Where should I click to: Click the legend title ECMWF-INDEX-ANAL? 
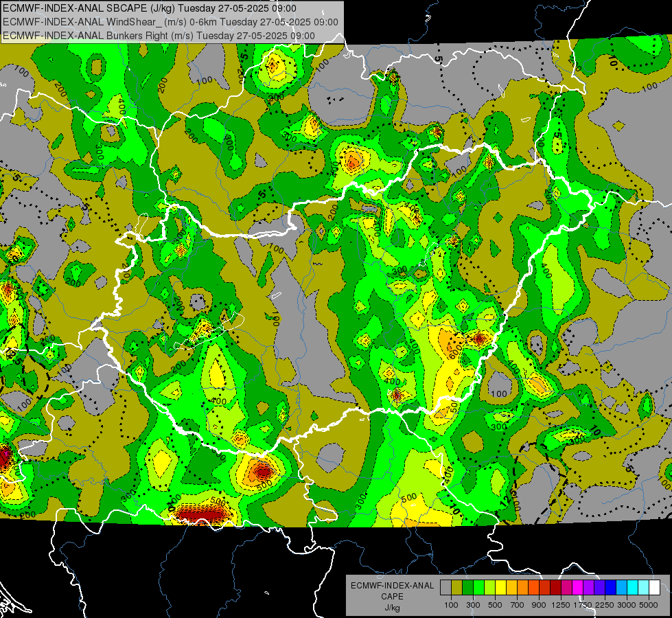point(393,586)
